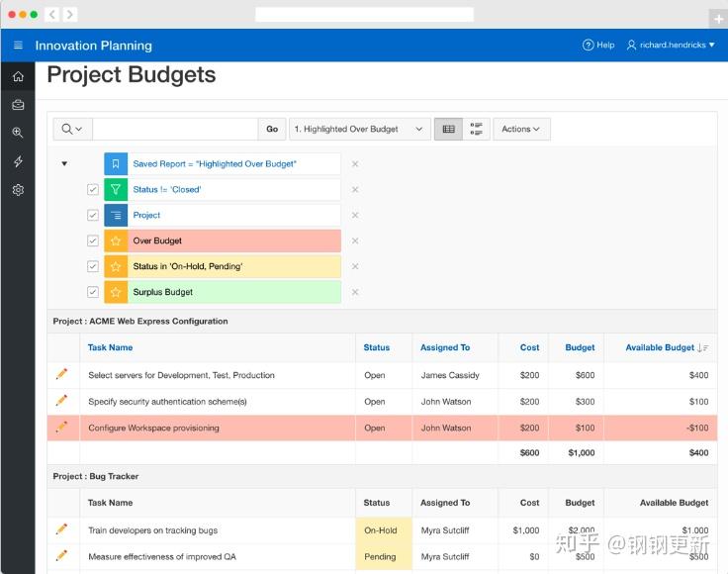Switch to the grid report view icon

pos(448,129)
